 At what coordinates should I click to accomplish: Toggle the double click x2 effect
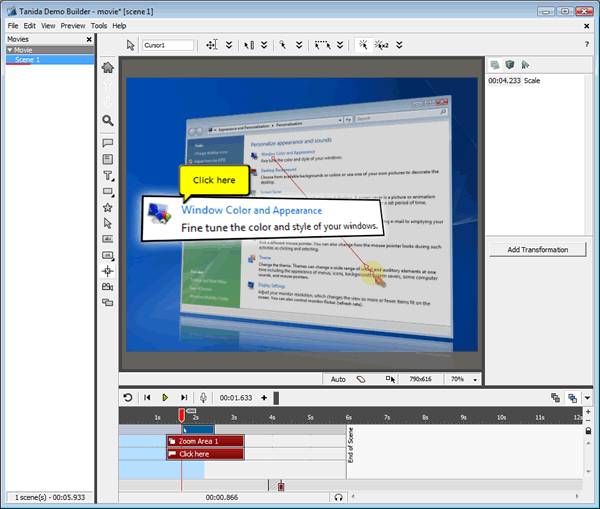(382, 45)
